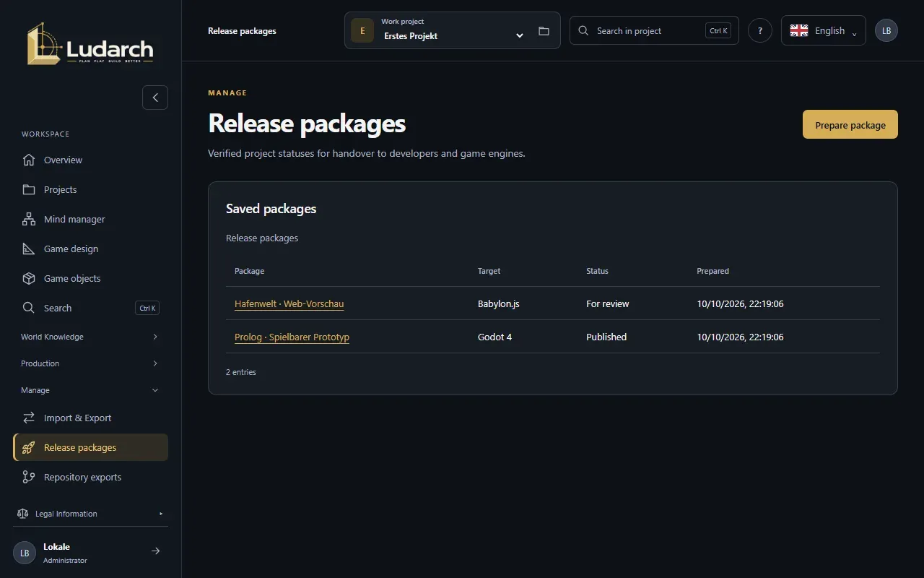Click the Published status
Viewport: 924px width, 578px height.
click(606, 337)
